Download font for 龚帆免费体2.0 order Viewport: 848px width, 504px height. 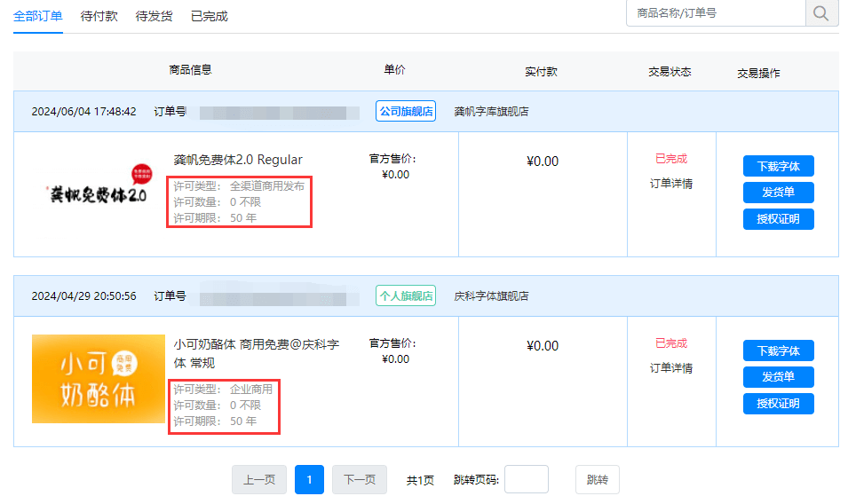[778, 167]
